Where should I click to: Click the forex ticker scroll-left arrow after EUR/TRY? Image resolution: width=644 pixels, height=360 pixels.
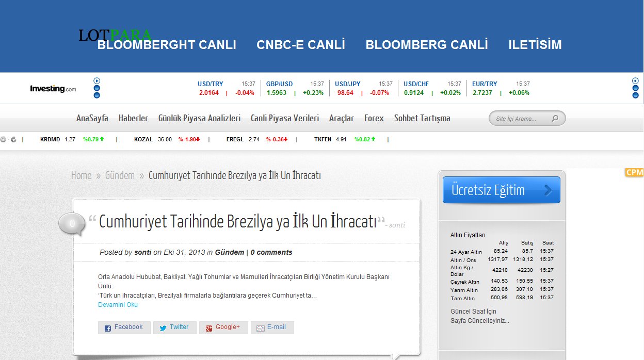coord(635,81)
